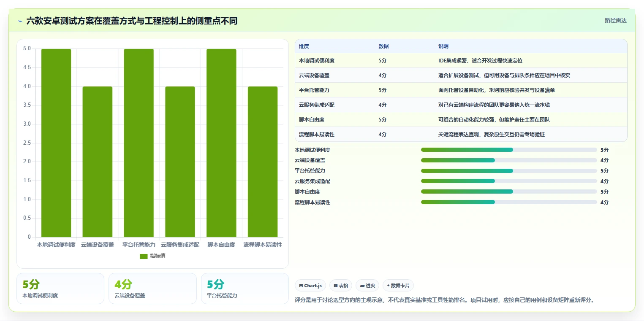Click the 流程脚本易读性 progress bar
This screenshot has width=644, height=321.
point(509,202)
